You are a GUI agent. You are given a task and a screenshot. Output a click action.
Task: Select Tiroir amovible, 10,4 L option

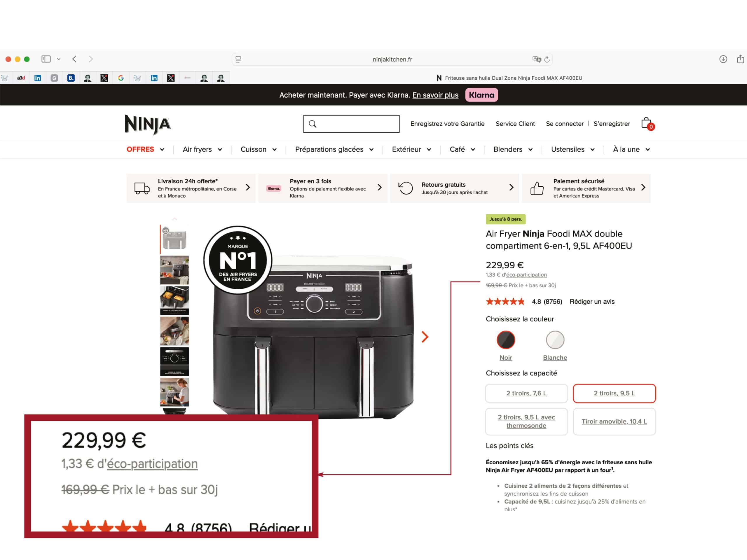click(614, 421)
